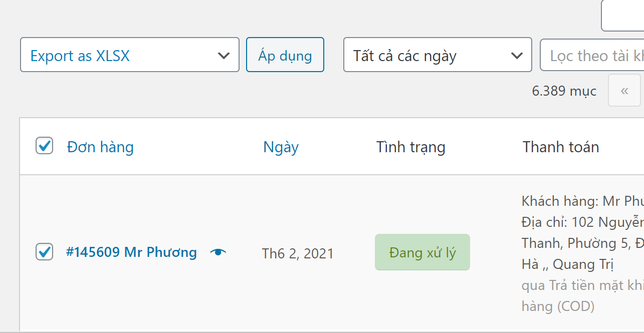644x333 pixels.
Task: Expand the Tất cả các ngày date filter
Action: [x=437, y=55]
